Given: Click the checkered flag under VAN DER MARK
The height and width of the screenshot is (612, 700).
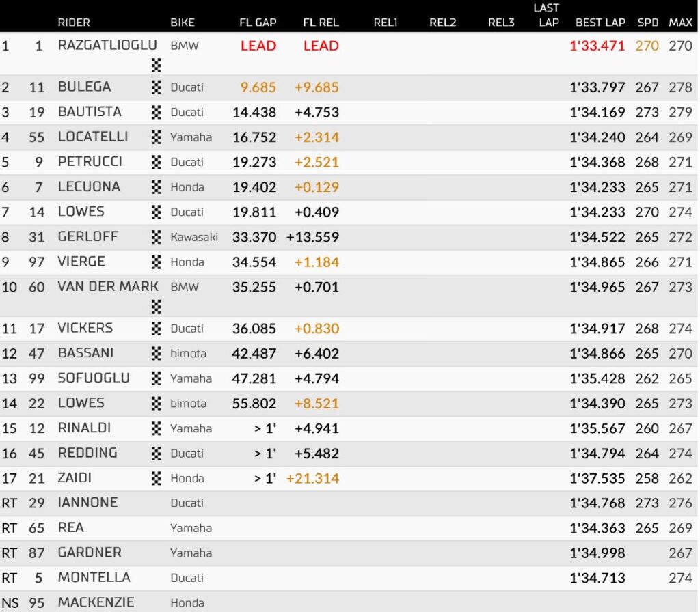Looking at the screenshot, I should point(156,307).
